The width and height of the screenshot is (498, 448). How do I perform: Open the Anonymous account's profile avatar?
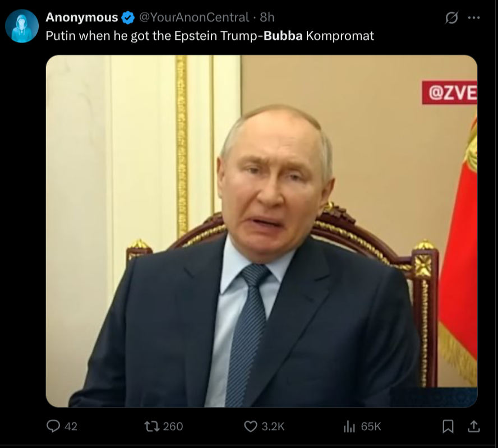[22, 26]
